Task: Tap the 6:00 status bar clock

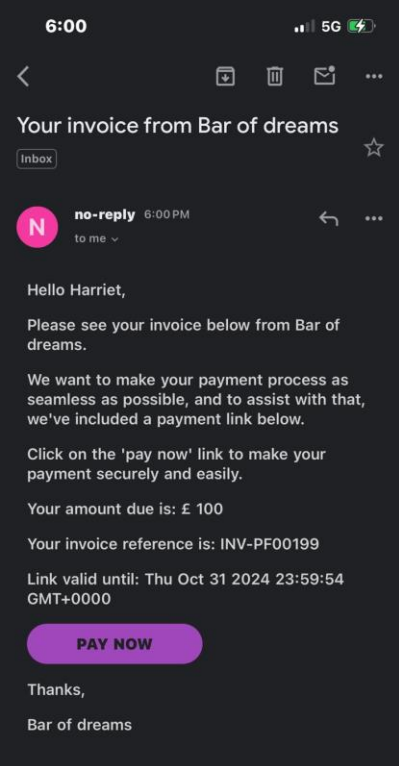Action: 66,25
